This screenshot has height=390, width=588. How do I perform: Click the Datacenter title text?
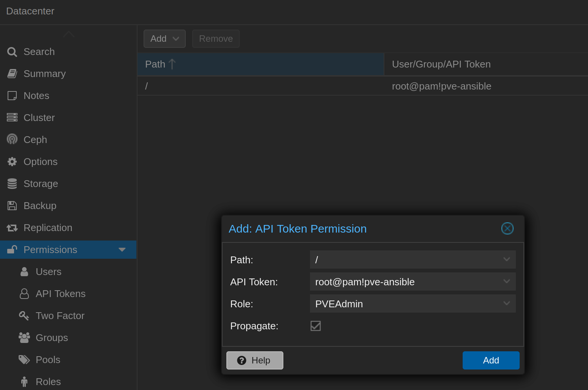30,11
